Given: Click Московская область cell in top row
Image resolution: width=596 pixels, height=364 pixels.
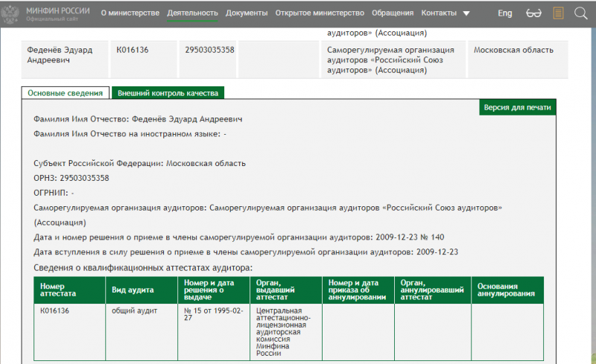Looking at the screenshot, I should coord(518,60).
